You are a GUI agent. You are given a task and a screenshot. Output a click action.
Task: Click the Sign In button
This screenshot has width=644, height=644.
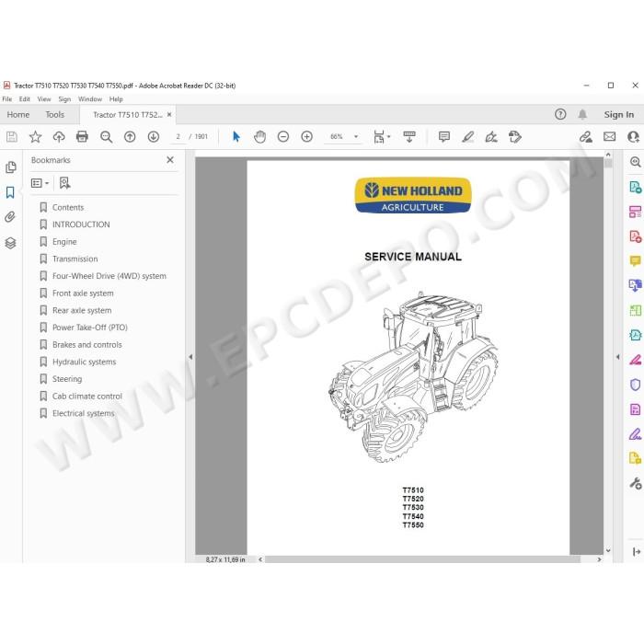click(618, 115)
